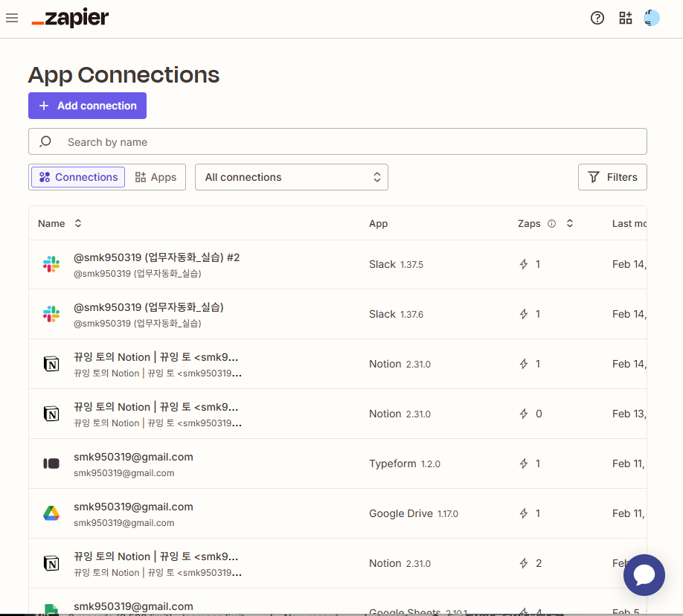Click lightning icon in Notion 2 Zaps row
This screenshot has width=683, height=616.
[524, 563]
